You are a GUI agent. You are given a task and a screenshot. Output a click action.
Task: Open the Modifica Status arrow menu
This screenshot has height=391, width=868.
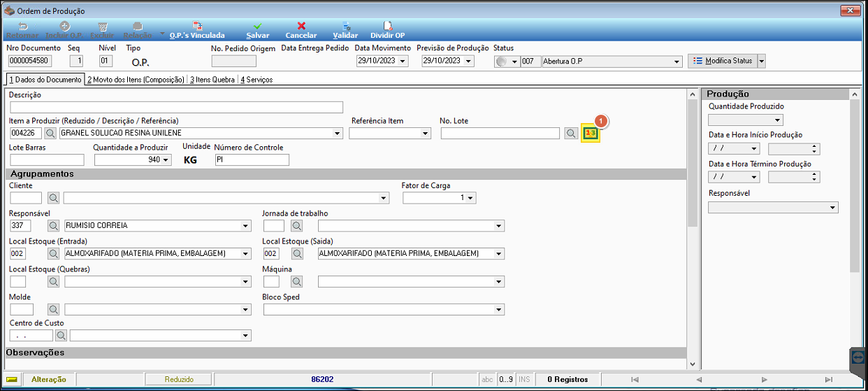pos(762,61)
